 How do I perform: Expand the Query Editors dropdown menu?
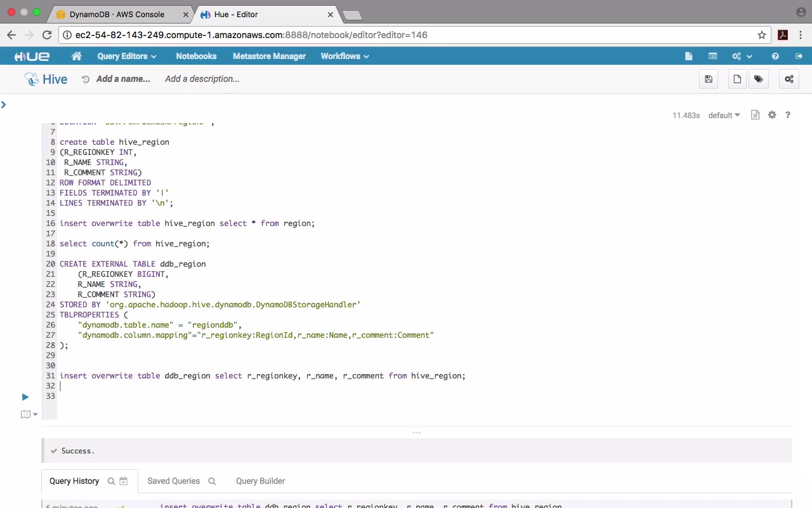[126, 56]
